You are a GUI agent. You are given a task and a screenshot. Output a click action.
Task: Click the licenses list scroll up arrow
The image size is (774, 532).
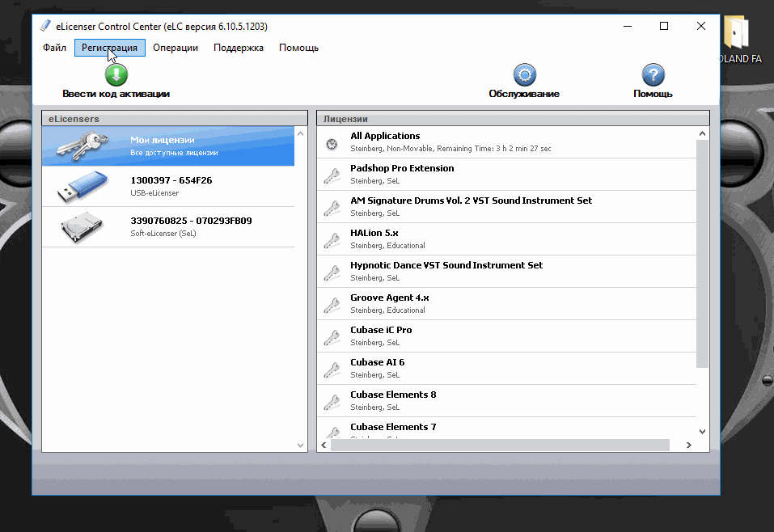tap(702, 133)
